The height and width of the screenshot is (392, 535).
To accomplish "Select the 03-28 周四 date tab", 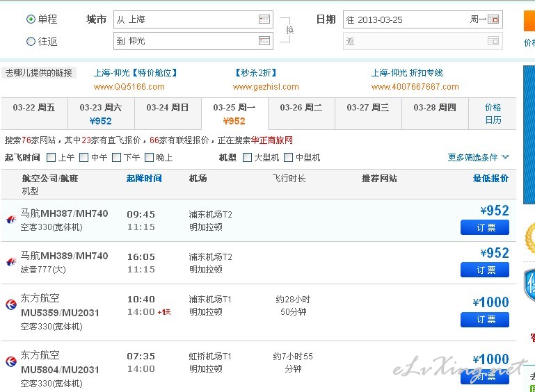I will 435,113.
